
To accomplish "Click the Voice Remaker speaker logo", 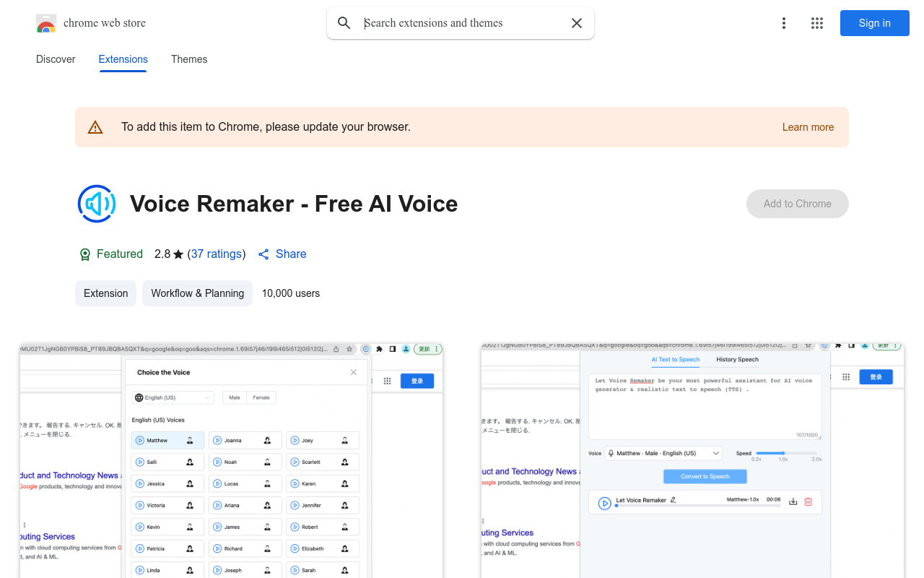I will [97, 204].
